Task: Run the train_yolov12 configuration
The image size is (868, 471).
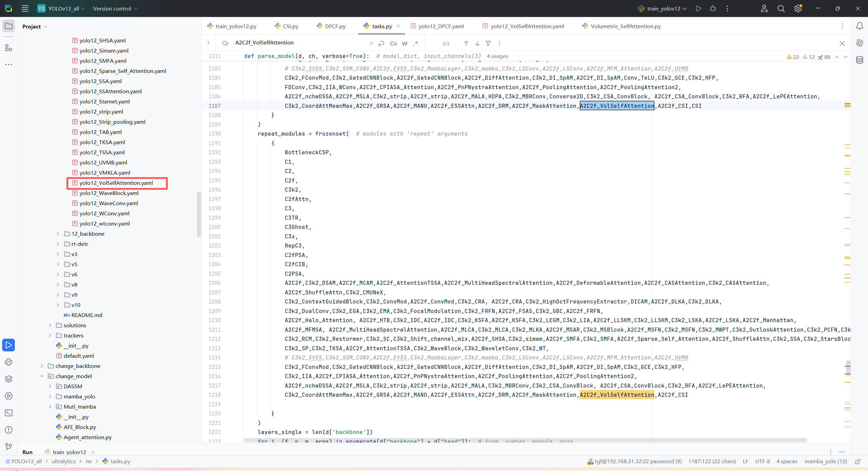Action: coord(698,8)
